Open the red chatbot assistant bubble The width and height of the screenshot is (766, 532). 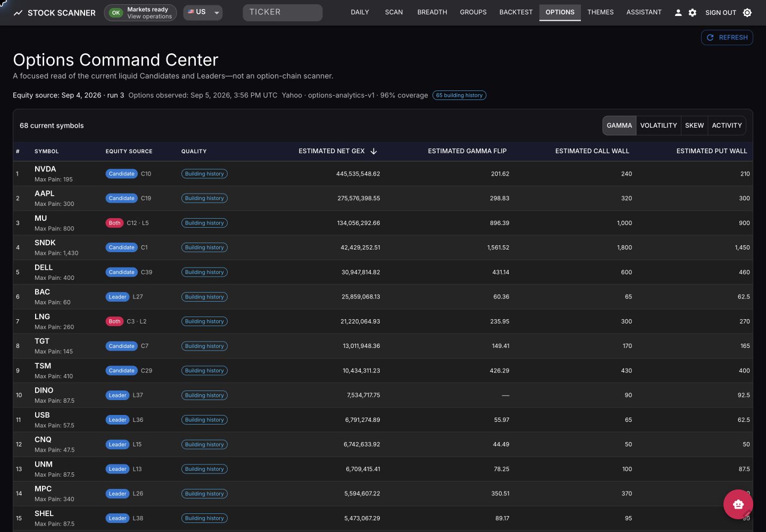(x=738, y=504)
